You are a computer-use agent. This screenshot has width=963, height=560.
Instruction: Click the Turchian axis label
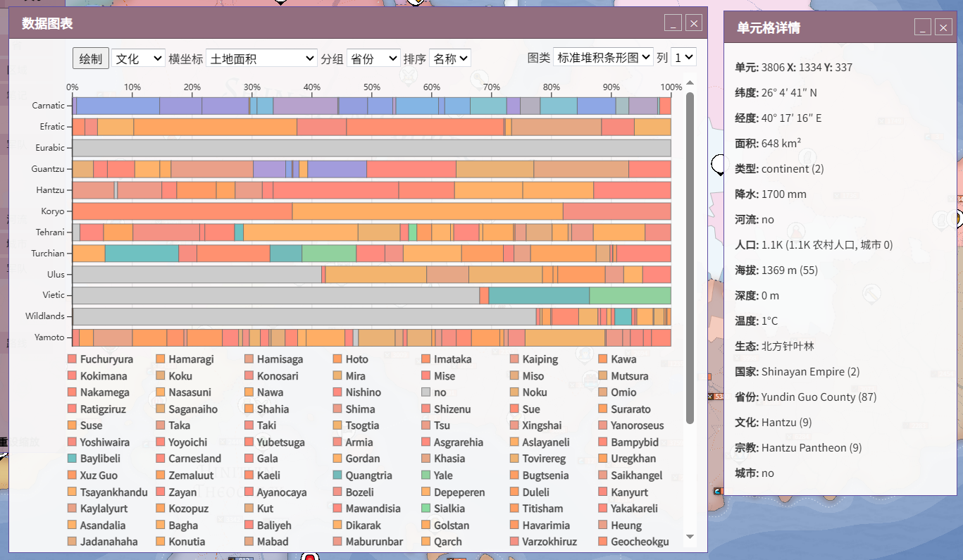coord(48,254)
